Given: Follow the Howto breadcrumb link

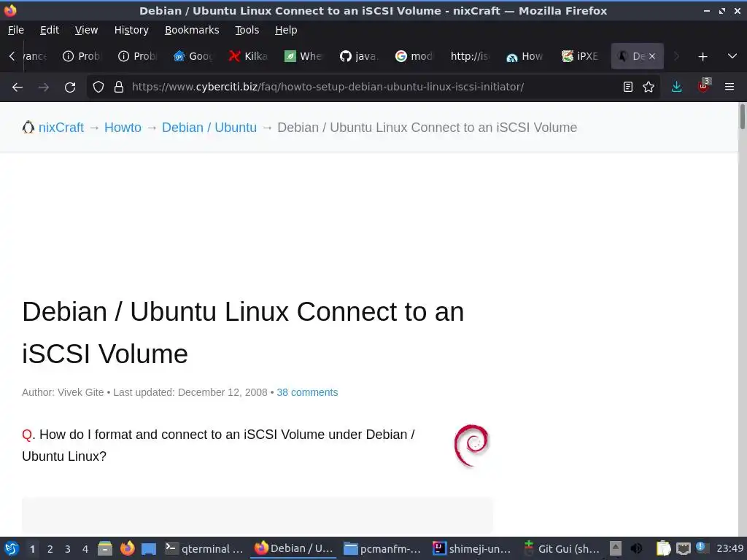Looking at the screenshot, I should (123, 128).
